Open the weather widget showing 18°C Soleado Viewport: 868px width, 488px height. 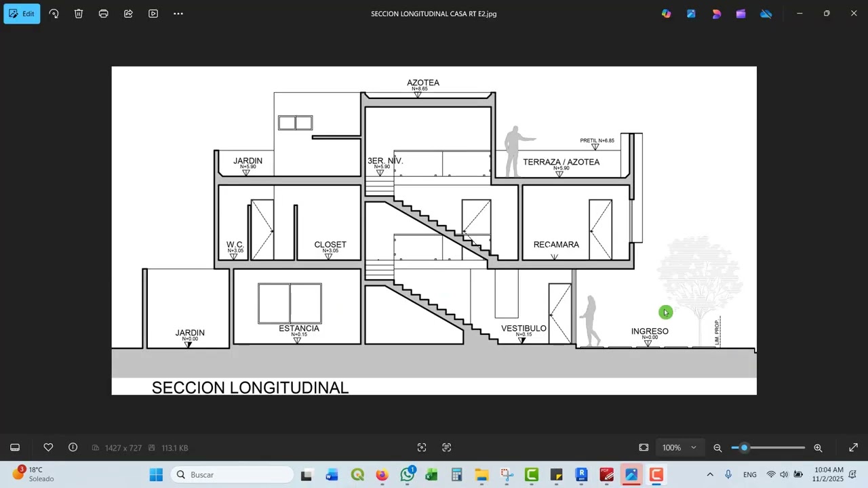point(34,474)
